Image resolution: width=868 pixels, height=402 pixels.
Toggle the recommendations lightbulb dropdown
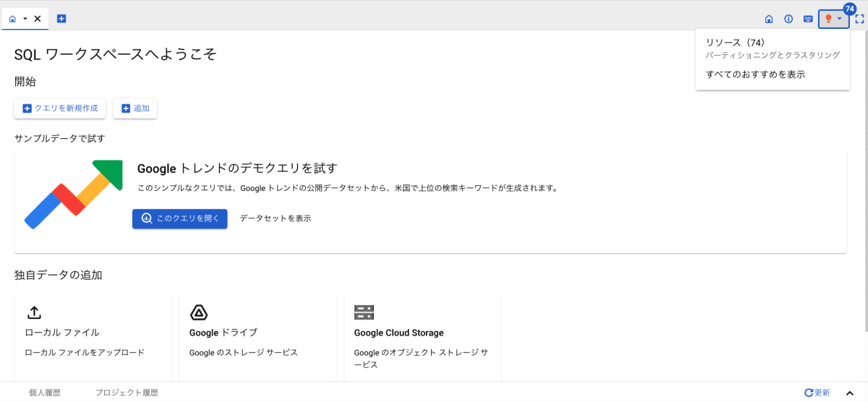tap(833, 19)
